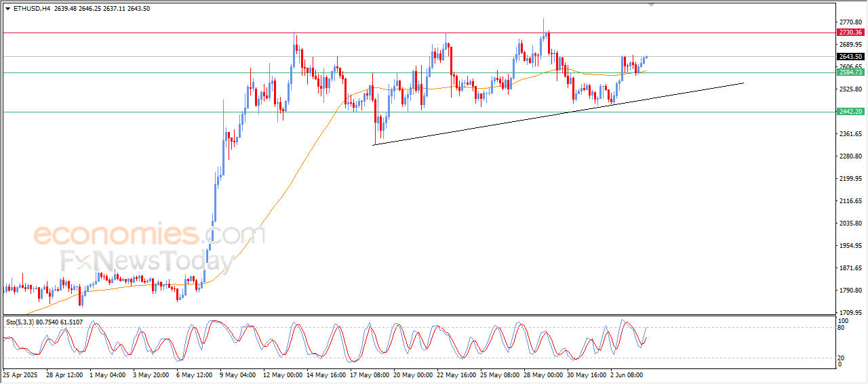This screenshot has height=384, width=868.
Task: Click the 2199.95 price axis value
Action: 850,179
